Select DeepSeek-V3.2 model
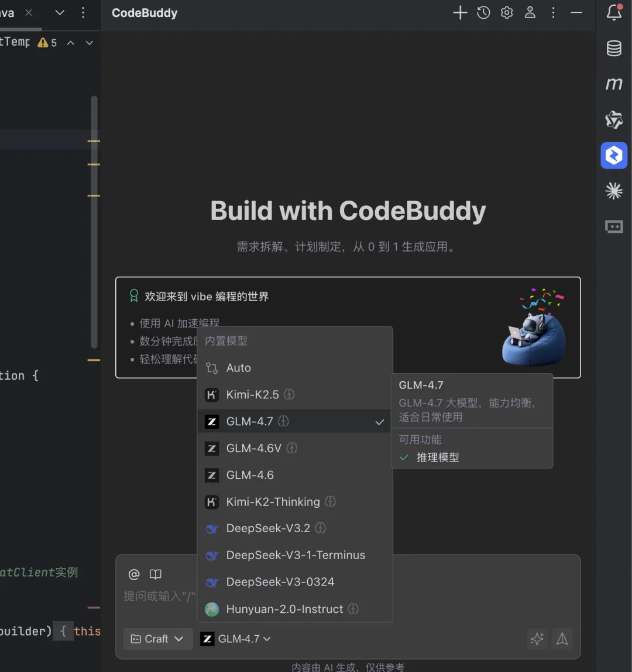632x672 pixels. pos(295,528)
